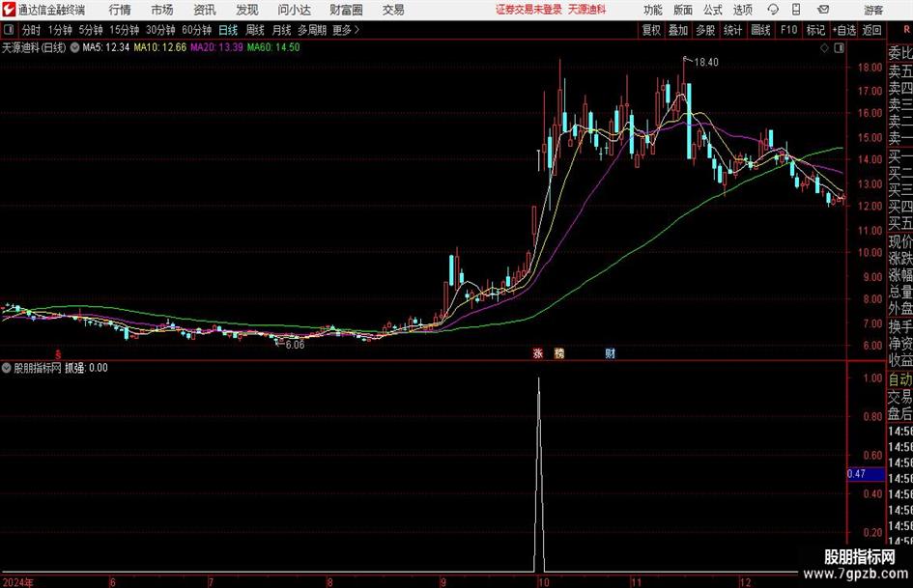Click the 涨 marker below the chart
Screen dimensions: 913x588
(538, 352)
